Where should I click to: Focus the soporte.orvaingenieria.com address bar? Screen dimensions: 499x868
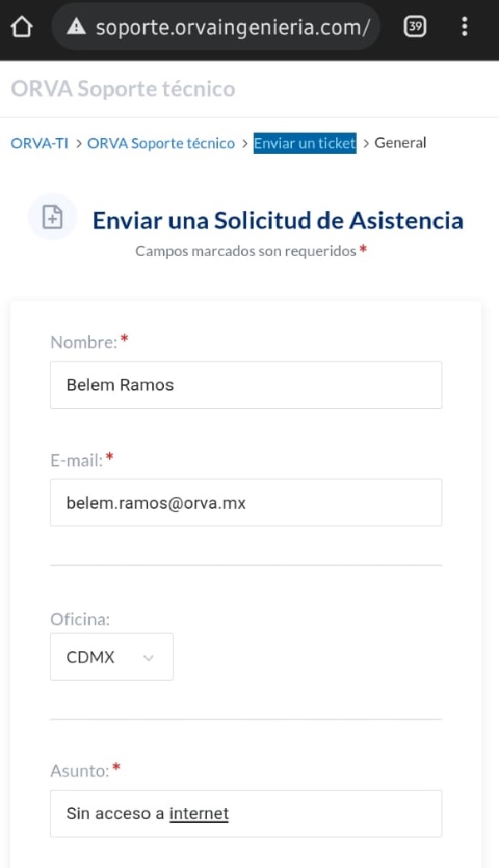233,27
